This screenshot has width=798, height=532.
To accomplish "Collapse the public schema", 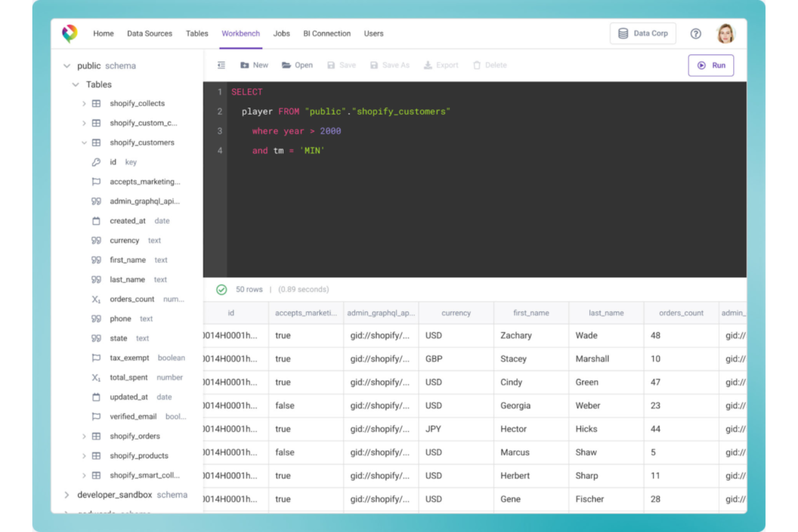I will coord(67,66).
